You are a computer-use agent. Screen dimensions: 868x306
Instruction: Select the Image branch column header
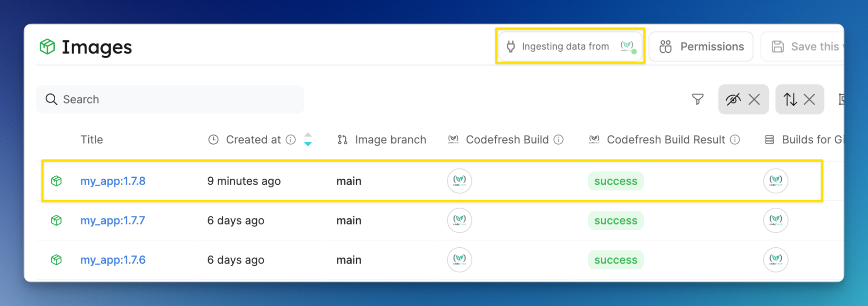coord(382,140)
